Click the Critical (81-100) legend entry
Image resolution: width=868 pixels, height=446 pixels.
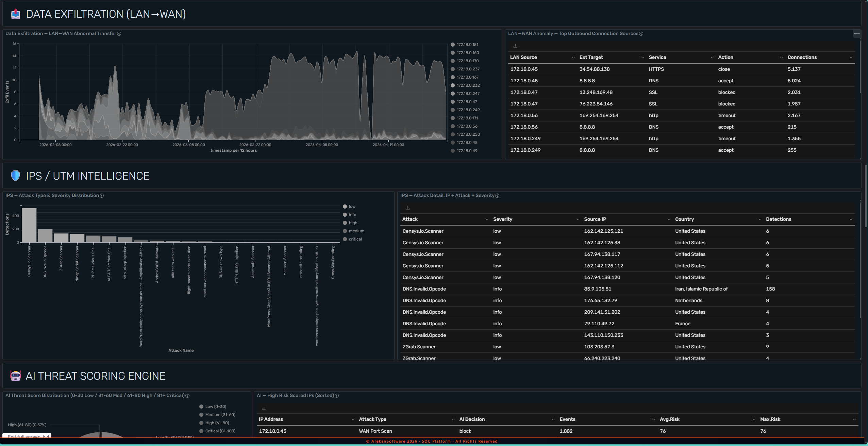coord(217,431)
